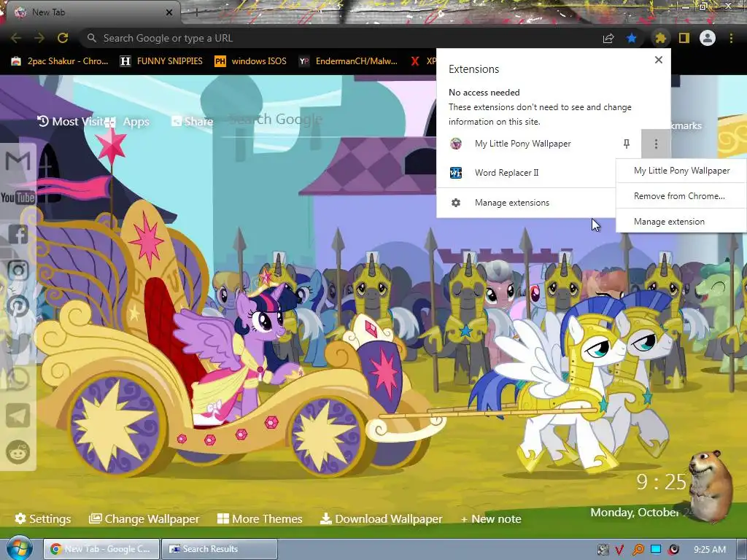
Task: Open Reddit from the sidebar icon
Action: click(18, 452)
